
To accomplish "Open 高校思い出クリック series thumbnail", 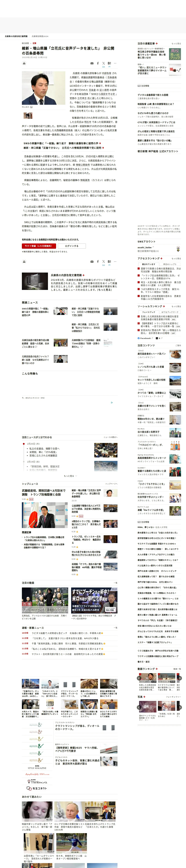I will [175, 55].
